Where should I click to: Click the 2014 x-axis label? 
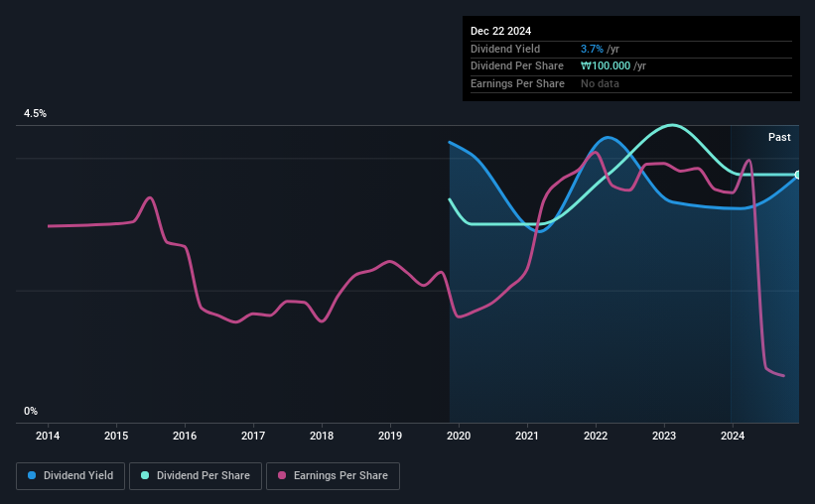(48, 436)
